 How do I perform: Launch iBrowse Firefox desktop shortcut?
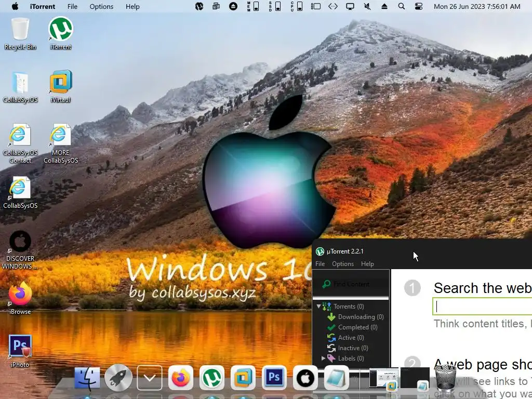pyautogui.click(x=20, y=299)
